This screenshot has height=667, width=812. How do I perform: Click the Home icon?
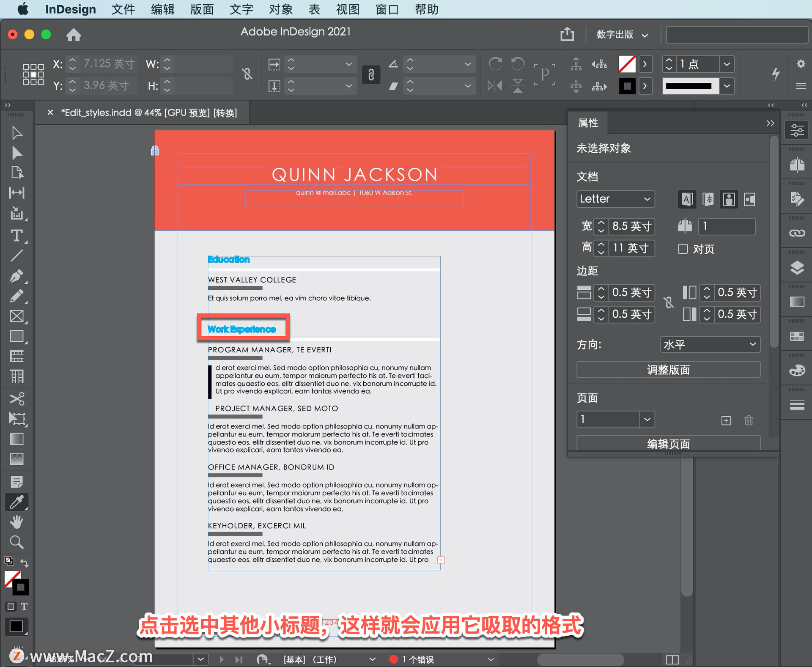74,35
